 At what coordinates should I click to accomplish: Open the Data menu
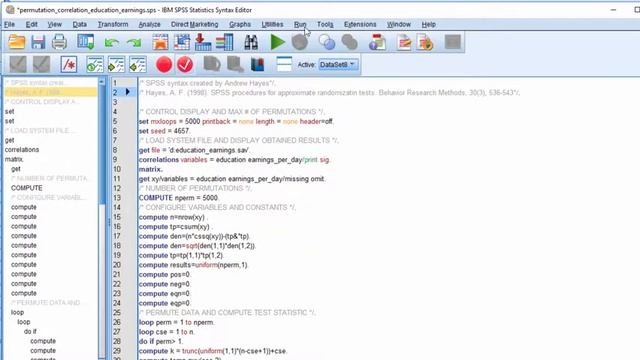coord(80,24)
